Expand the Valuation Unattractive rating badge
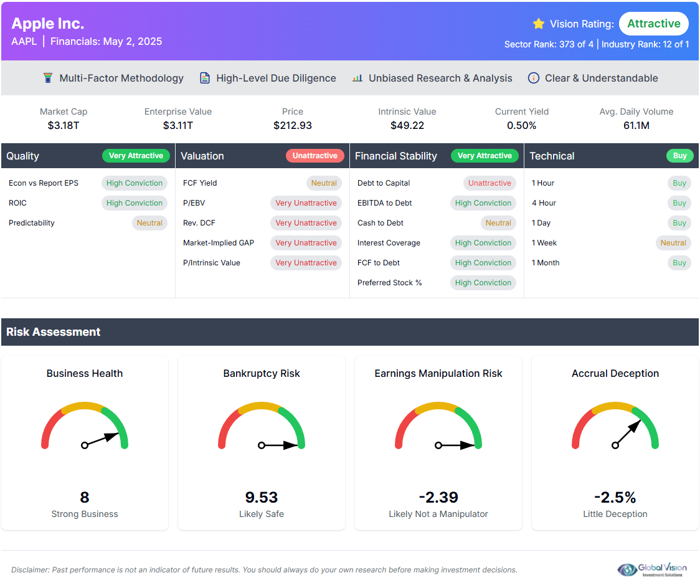The image size is (700, 588). pyautogui.click(x=315, y=156)
